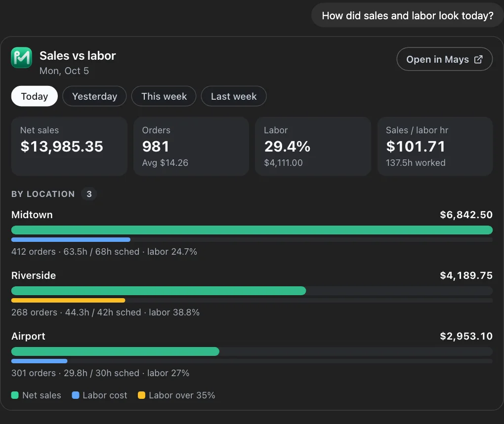The width and height of the screenshot is (504, 424).
Task: Click Airport blue labor cost bar
Action: (x=39, y=361)
